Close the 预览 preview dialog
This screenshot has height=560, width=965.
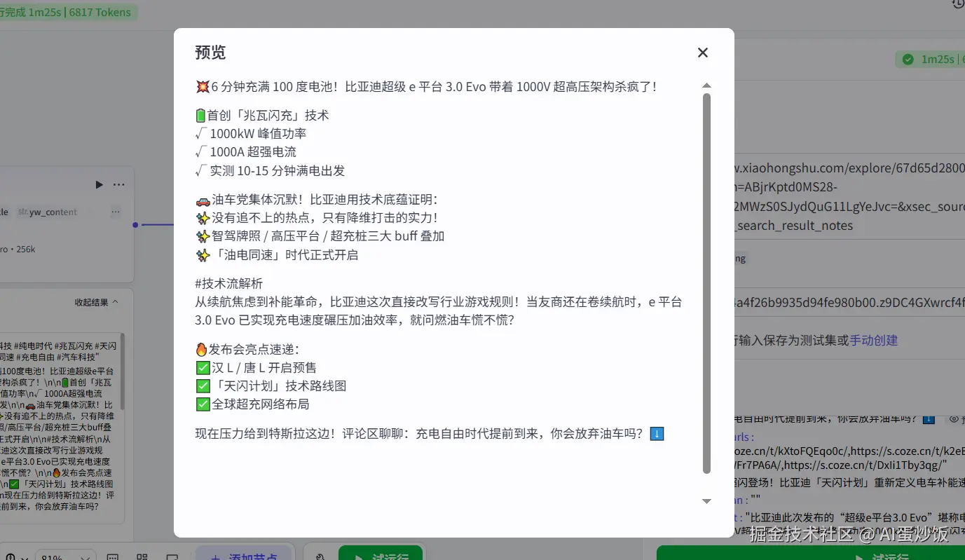coord(703,53)
